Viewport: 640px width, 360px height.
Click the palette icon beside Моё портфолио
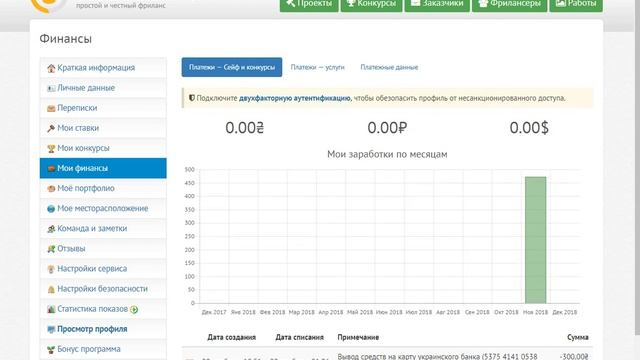point(51,189)
